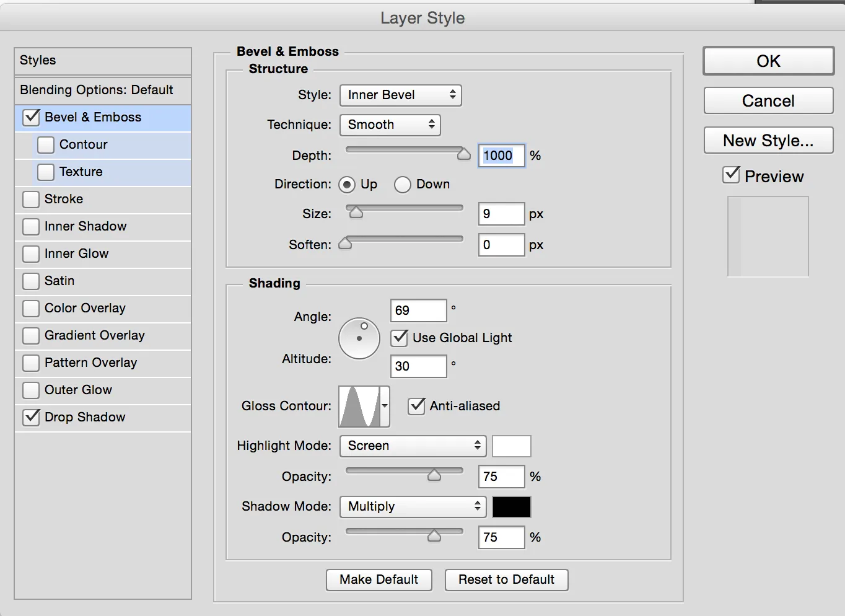Screen dimensions: 845x616
Task: Click the OK button
Action: pos(768,61)
